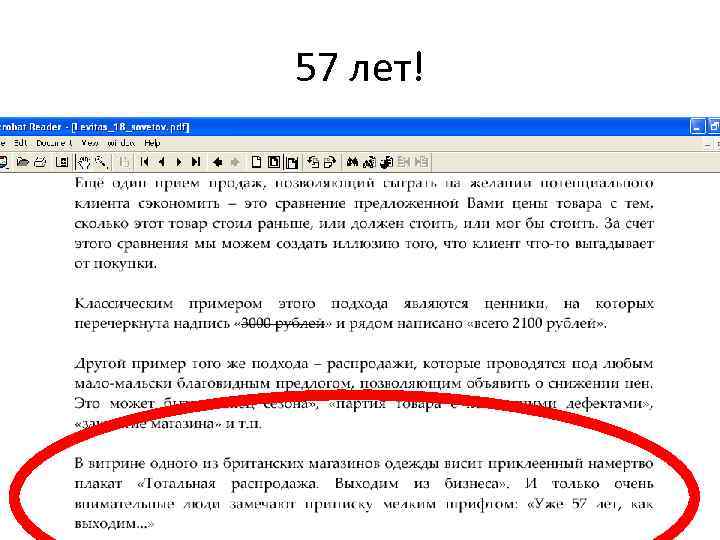Open the Help menu

(x=152, y=143)
